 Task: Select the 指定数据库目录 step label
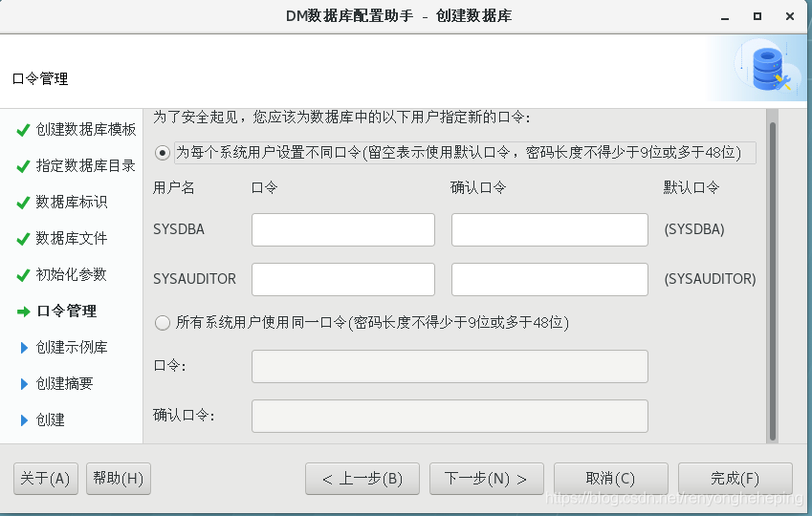[86, 165]
